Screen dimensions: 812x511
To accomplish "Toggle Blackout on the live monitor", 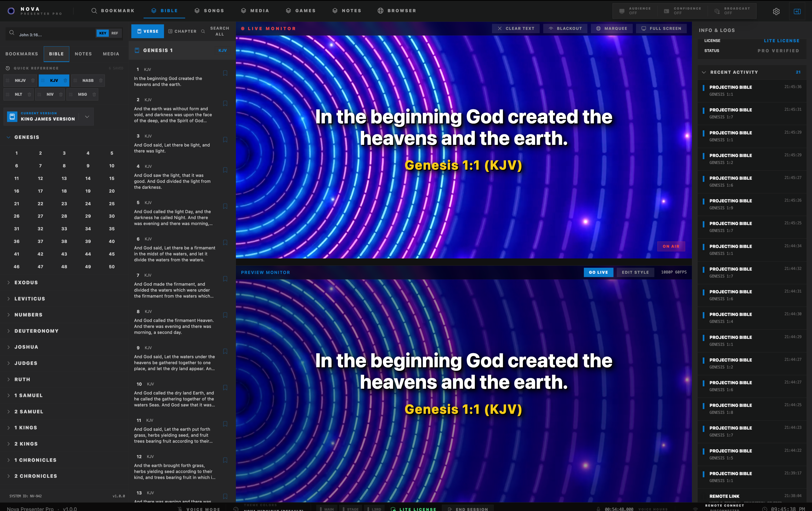I will 565,29.
